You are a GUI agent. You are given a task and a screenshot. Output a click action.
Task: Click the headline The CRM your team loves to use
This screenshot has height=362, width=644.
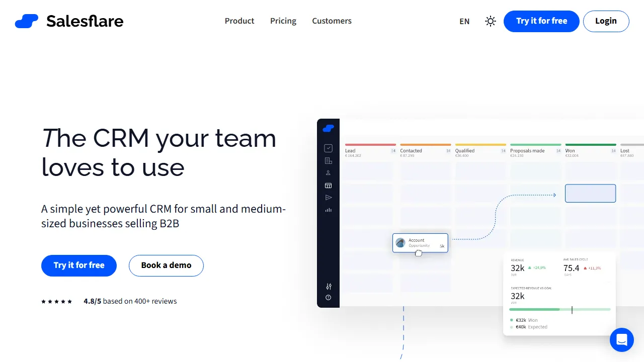click(159, 153)
